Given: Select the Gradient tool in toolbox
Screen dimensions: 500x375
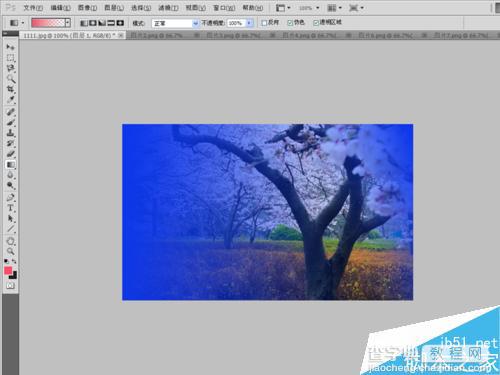Looking at the screenshot, I should pyautogui.click(x=10, y=165).
